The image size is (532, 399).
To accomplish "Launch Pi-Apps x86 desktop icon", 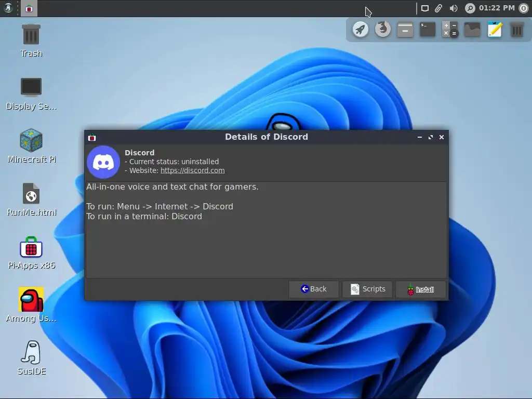I will (x=31, y=253).
